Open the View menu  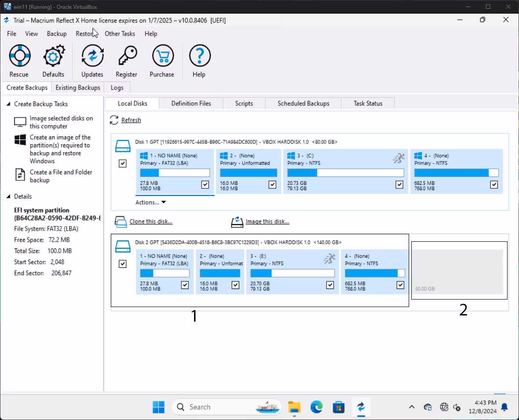tap(31, 34)
